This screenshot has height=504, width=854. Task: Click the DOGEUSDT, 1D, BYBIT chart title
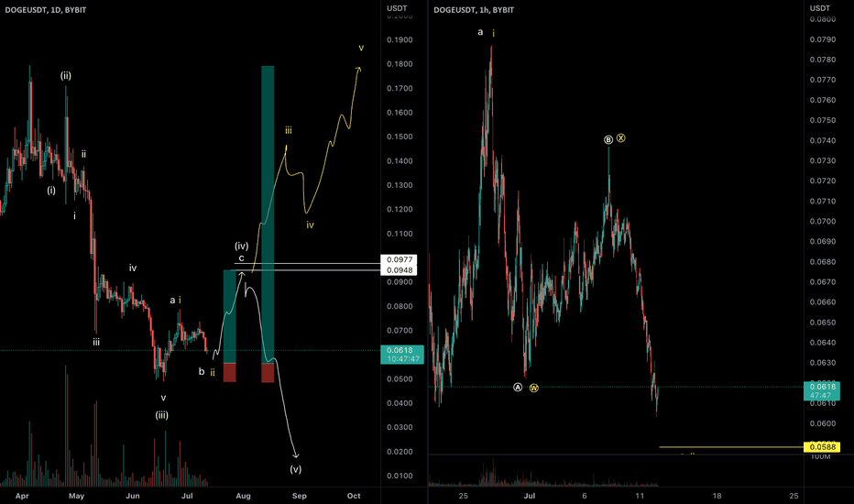pos(46,10)
